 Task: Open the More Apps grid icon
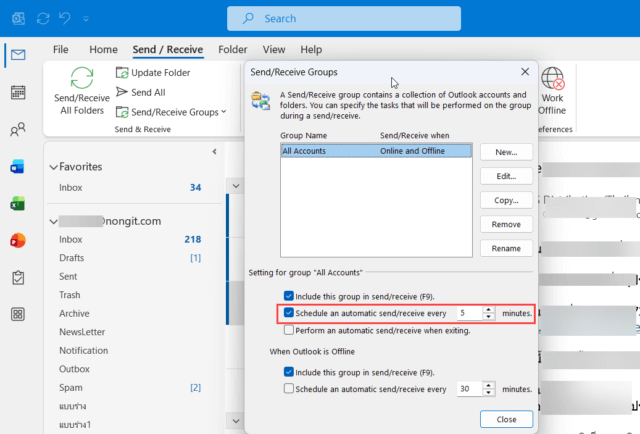click(x=18, y=314)
